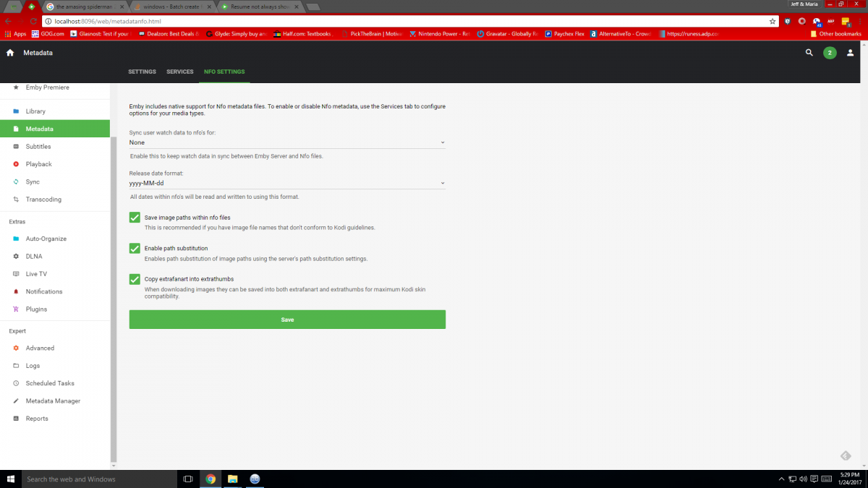
Task: Reload the page with browser refresh icon
Action: [x=33, y=21]
